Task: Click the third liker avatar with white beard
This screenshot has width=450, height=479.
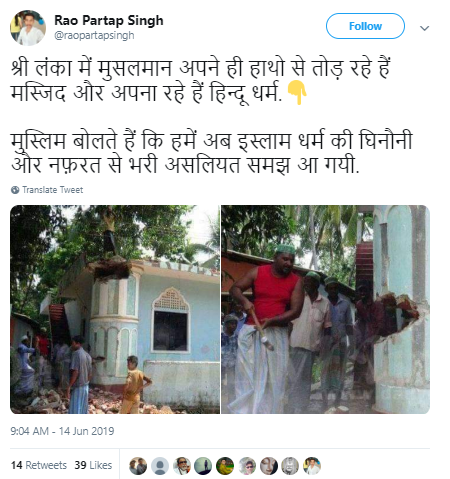Action: click(182, 466)
